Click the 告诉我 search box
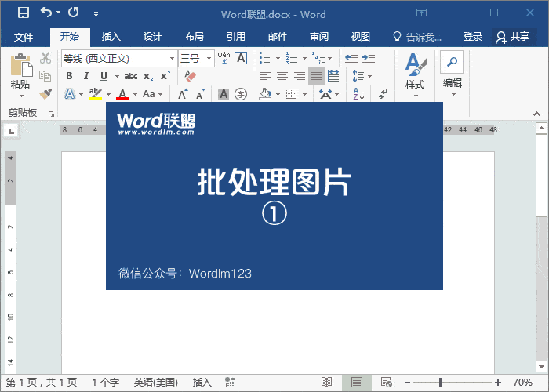The width and height of the screenshot is (549, 392). pos(417,37)
